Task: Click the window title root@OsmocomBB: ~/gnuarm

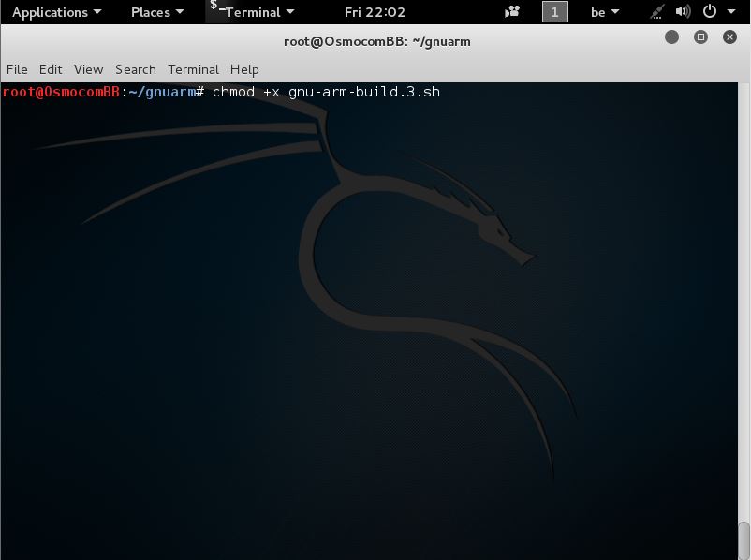Action: pyautogui.click(x=377, y=42)
